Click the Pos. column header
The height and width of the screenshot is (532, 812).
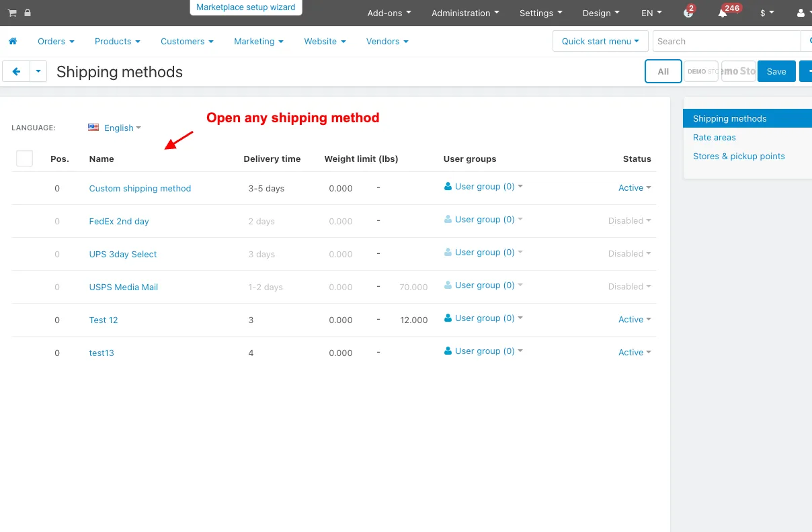click(x=60, y=159)
